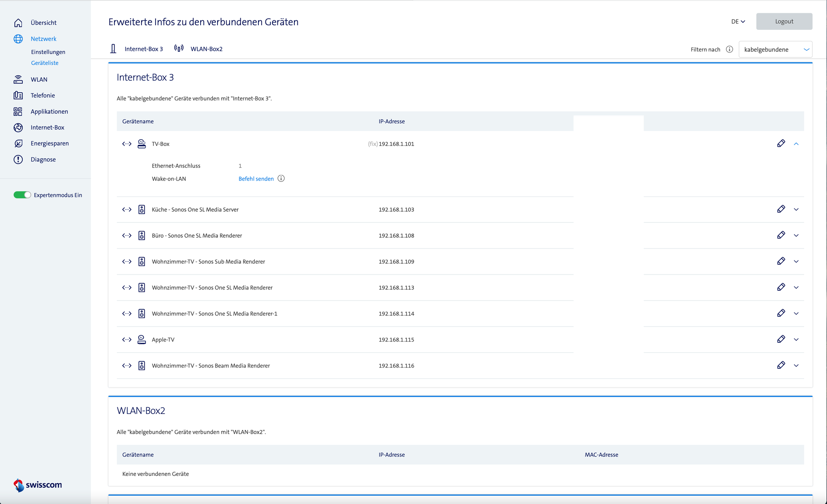Click the Telefonie phone icon

[18, 96]
